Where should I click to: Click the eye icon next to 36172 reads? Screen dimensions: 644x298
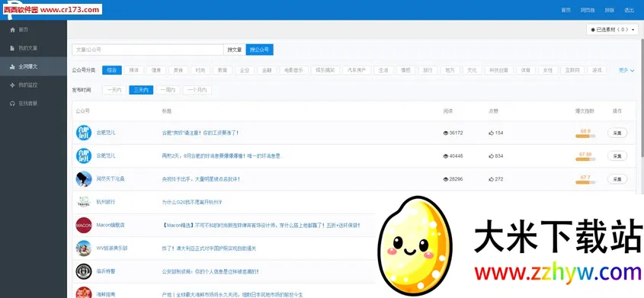click(446, 133)
